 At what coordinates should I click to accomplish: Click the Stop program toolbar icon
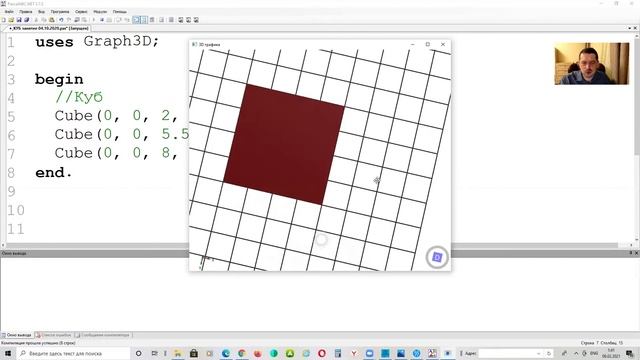coord(102,20)
